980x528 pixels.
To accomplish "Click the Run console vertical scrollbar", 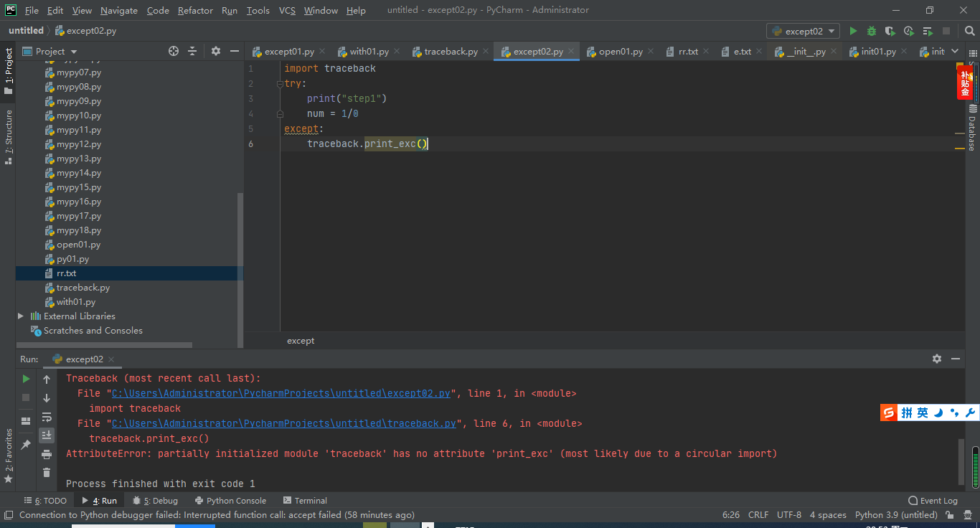I will tap(961, 461).
